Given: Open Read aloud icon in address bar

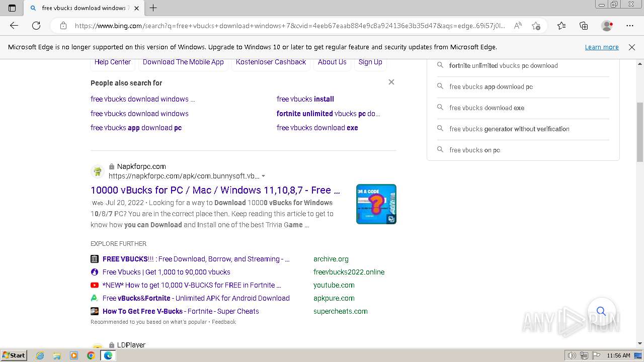Looking at the screenshot, I should (518, 26).
